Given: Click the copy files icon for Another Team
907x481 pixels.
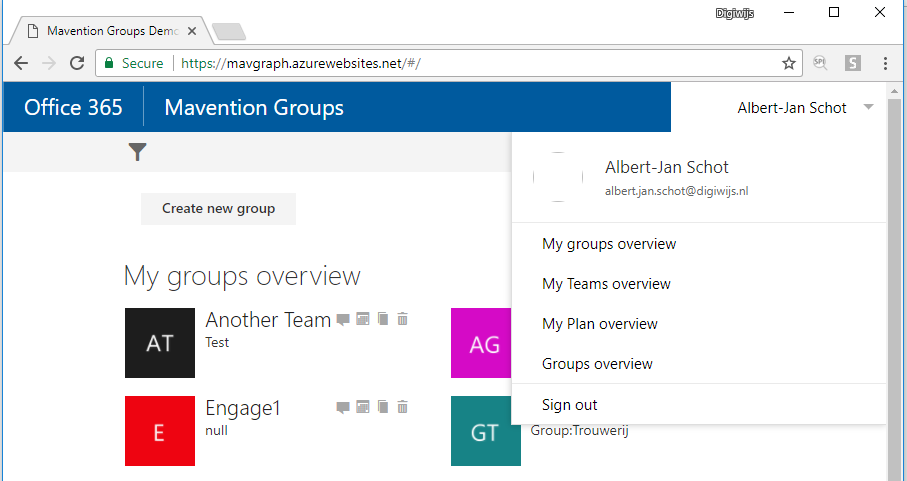Looking at the screenshot, I should [383, 319].
